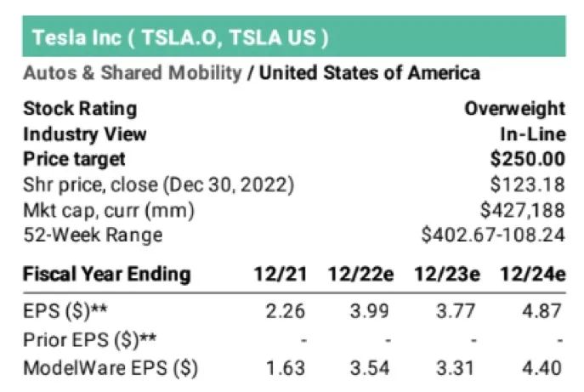Click the Fiscal Year Ending header
The image size is (584, 392).
click(x=107, y=275)
